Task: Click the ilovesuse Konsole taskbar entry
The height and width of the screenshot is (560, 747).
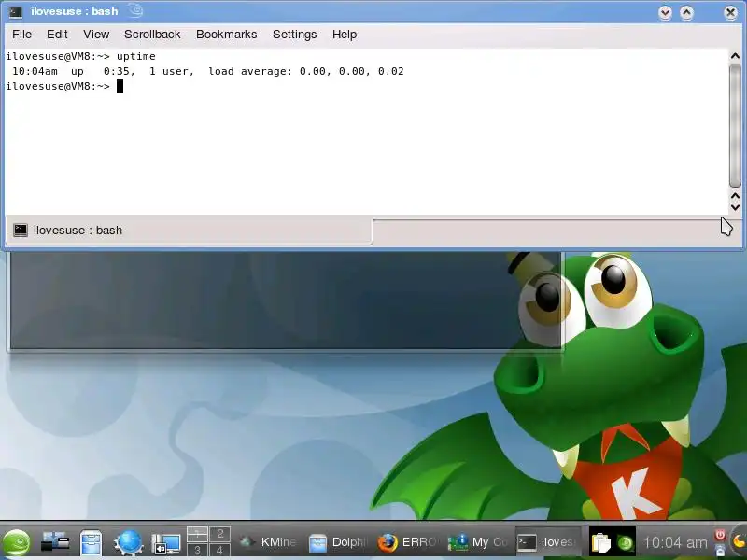Action: 548,542
